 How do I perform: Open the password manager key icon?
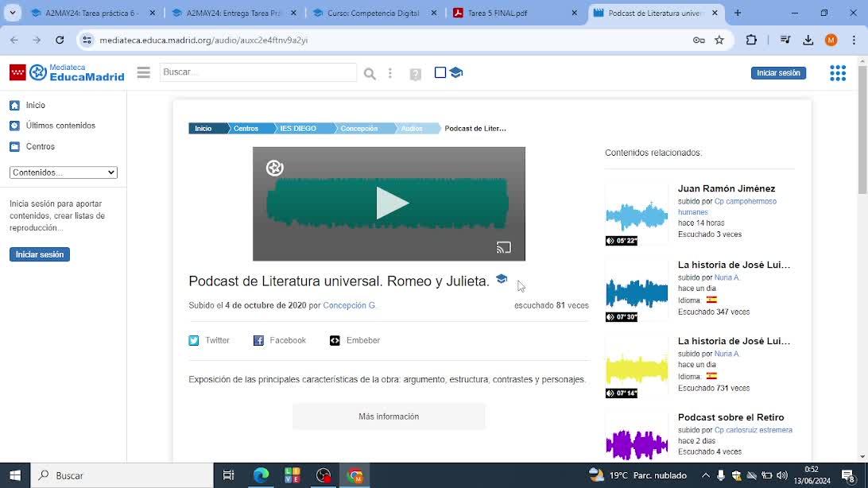pos(699,40)
